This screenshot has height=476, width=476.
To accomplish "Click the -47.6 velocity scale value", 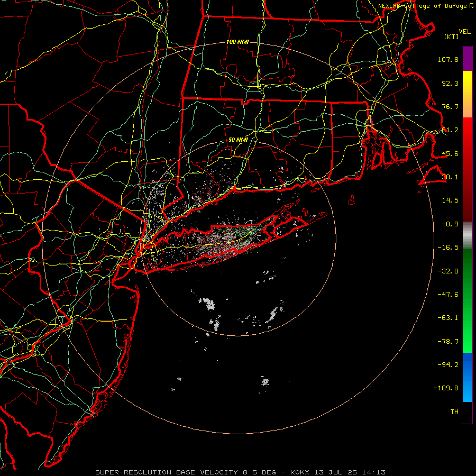I will point(448,295).
